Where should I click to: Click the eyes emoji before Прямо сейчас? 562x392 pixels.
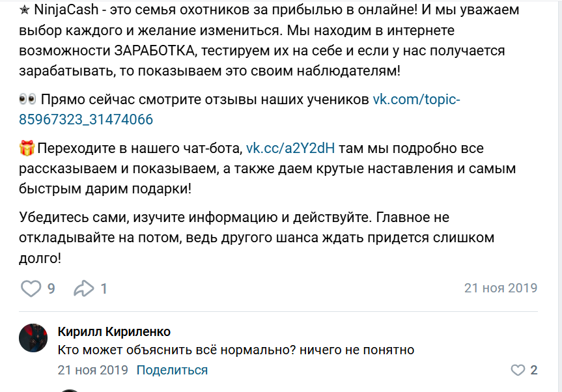pos(27,100)
